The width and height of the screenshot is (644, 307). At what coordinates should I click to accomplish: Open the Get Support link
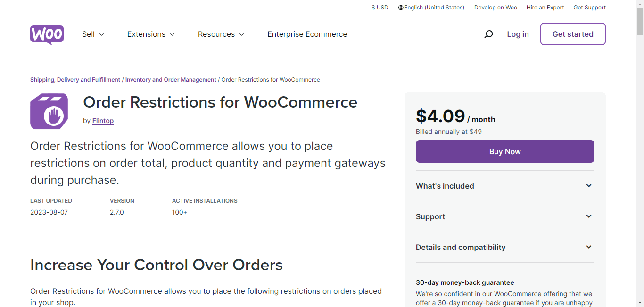[589, 8]
